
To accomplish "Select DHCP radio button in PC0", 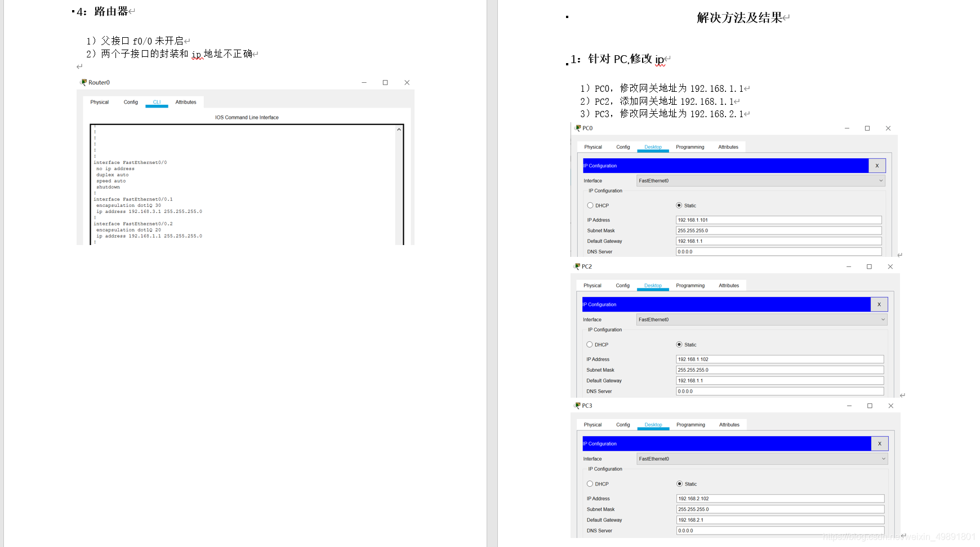I will pos(590,206).
